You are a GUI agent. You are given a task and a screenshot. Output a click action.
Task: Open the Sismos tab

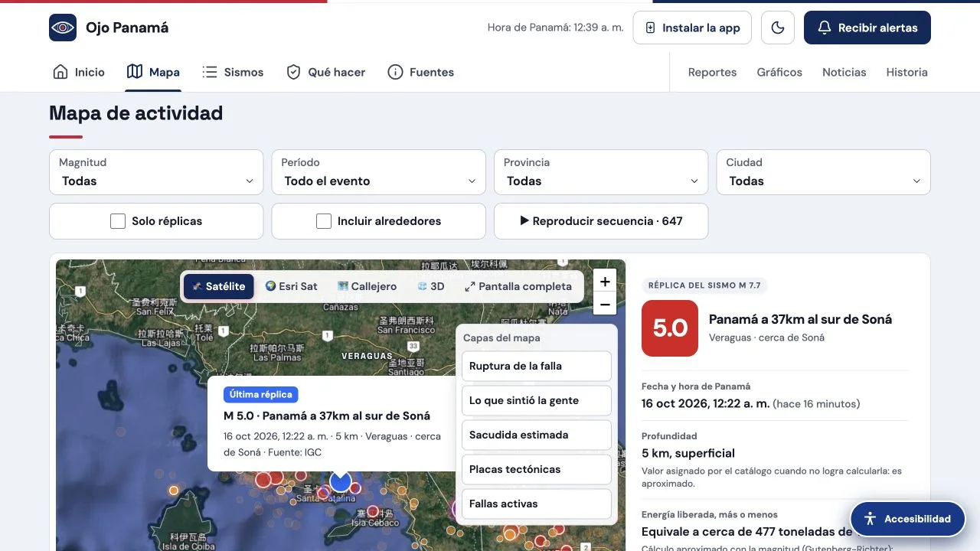pos(233,72)
